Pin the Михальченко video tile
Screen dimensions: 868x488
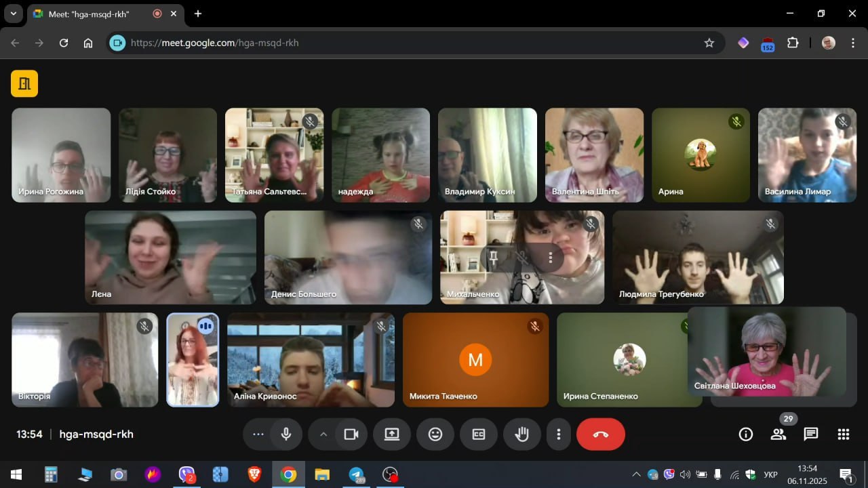494,258
